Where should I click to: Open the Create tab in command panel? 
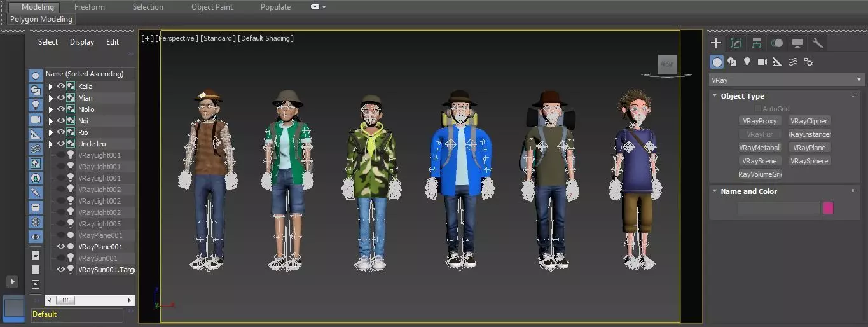(716, 43)
